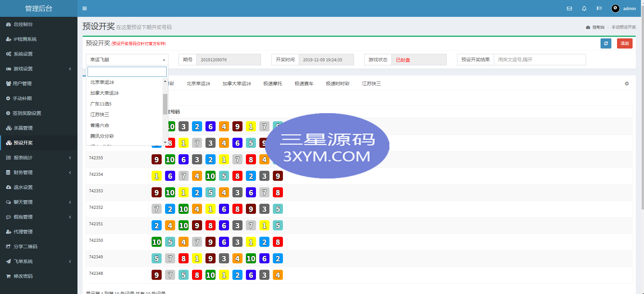Screen dimensions: 644x294
Task: Click the admin user avatar
Action: [615, 8]
